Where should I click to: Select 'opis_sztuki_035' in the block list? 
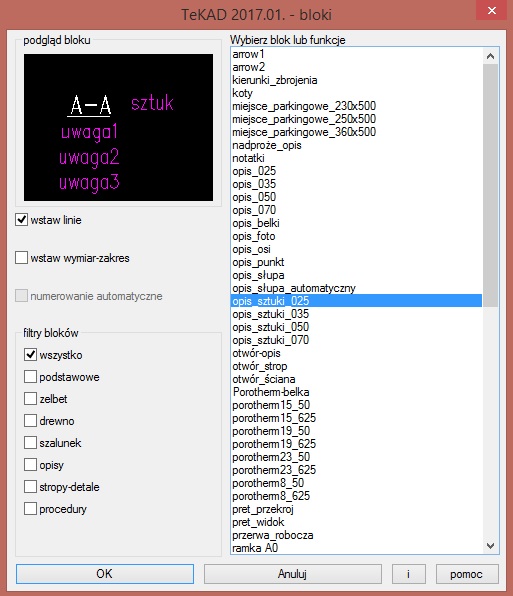tap(356, 314)
